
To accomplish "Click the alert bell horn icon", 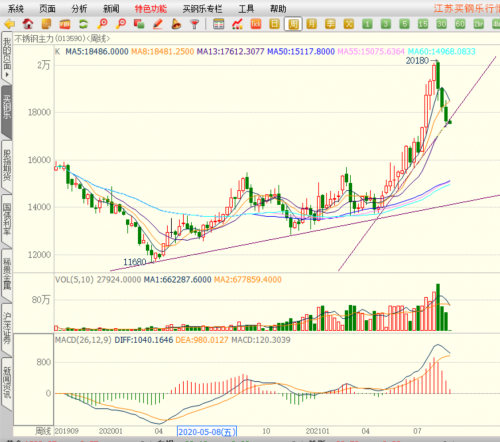I will click(176, 24).
